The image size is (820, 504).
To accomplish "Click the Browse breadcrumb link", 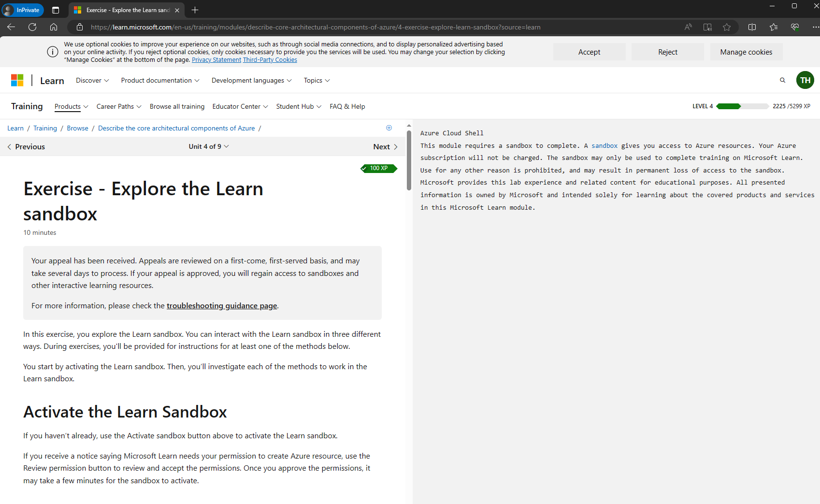I will 78,128.
